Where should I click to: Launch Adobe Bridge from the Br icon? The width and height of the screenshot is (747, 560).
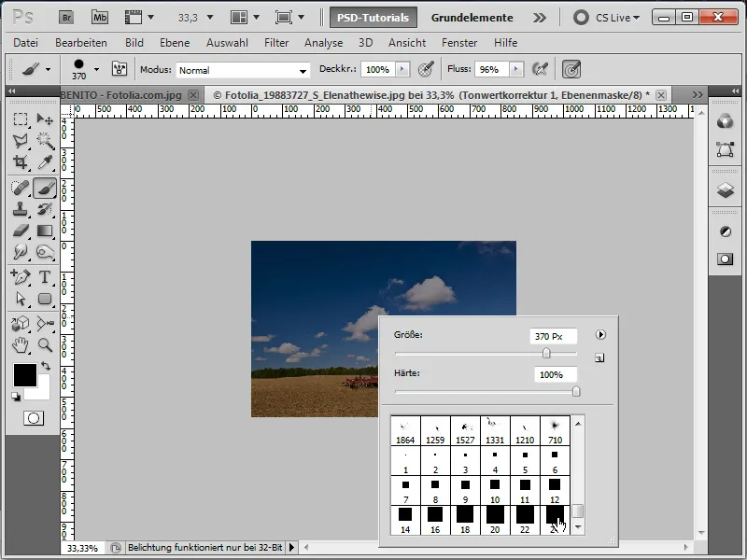[66, 18]
